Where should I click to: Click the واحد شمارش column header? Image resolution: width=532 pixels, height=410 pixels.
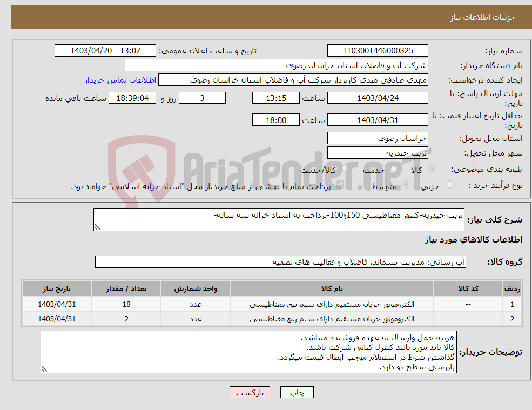(x=196, y=288)
